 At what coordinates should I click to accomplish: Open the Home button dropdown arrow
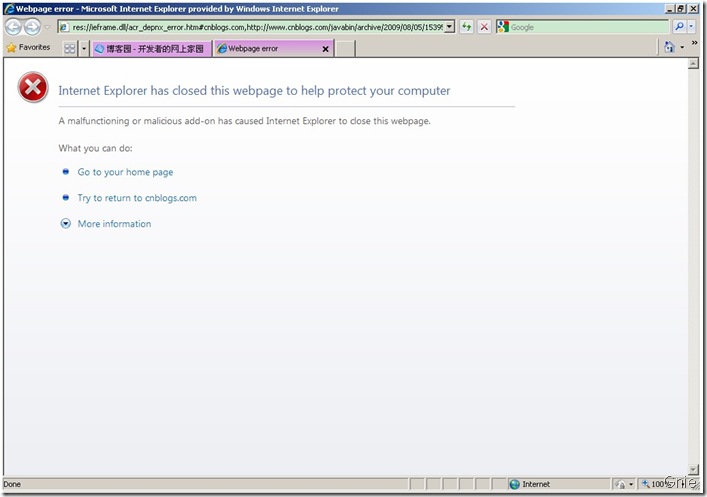(x=682, y=47)
